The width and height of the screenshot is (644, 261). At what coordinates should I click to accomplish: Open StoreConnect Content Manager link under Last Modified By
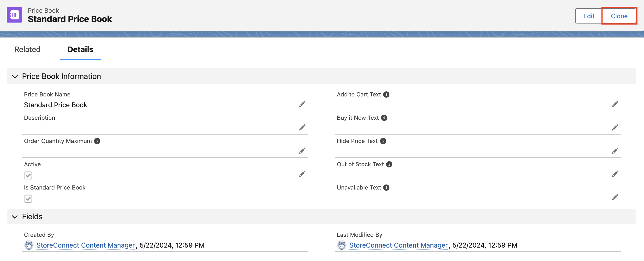pyautogui.click(x=398, y=245)
